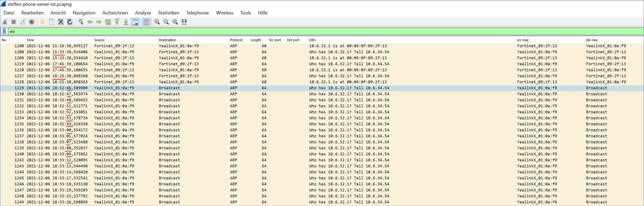Open the Tools menu
The image size is (644, 206).
245,13
